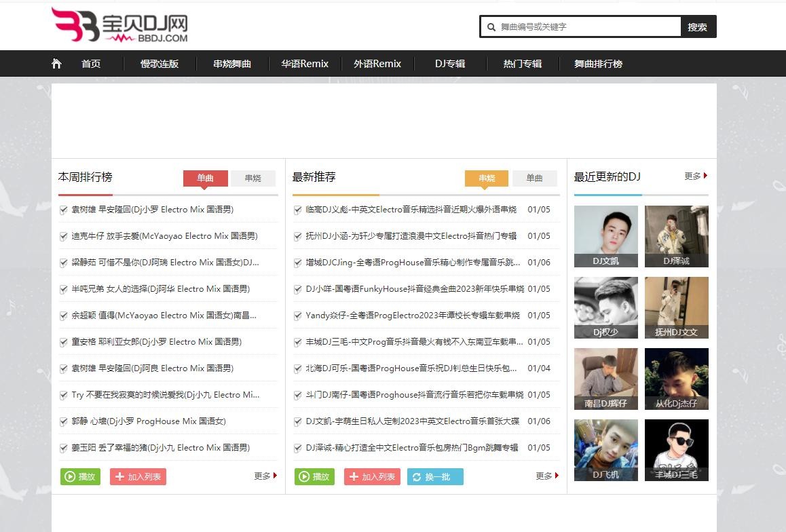Switch to 单曲 tab in 最新推荐
The image size is (786, 532).
(x=535, y=178)
